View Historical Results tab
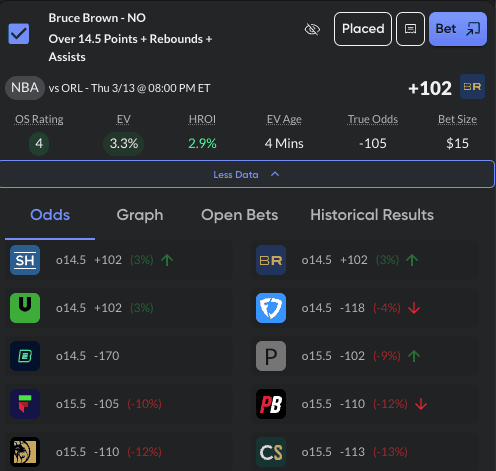Image resolution: width=496 pixels, height=471 pixels. pos(372,215)
